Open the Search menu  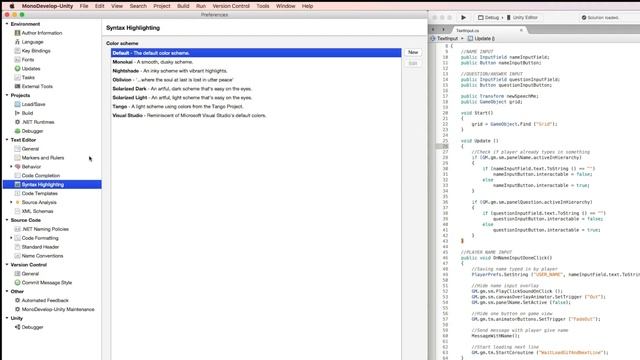138,6
